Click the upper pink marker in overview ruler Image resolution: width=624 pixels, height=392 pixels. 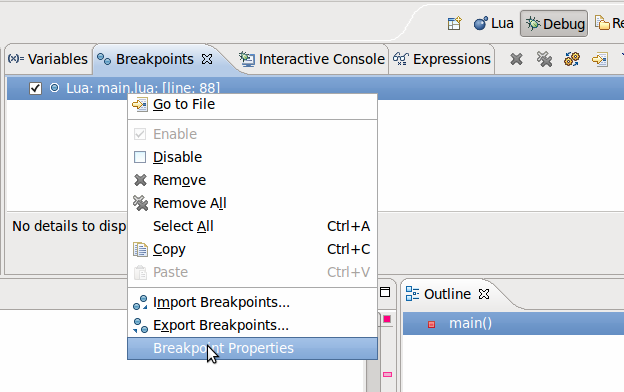click(x=387, y=319)
